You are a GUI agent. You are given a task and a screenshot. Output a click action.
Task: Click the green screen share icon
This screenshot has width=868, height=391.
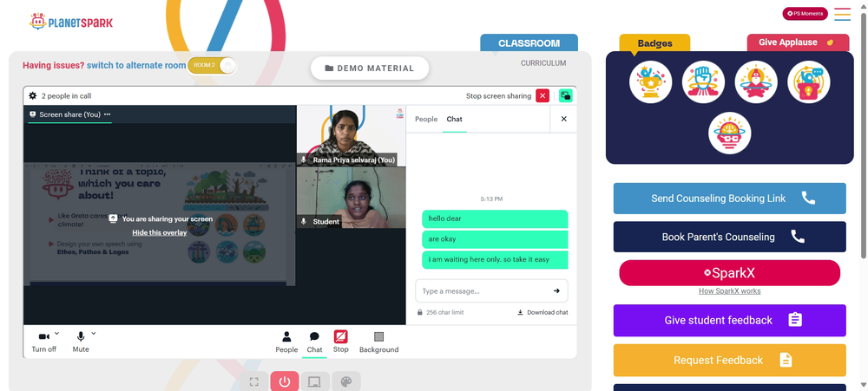[x=565, y=95]
